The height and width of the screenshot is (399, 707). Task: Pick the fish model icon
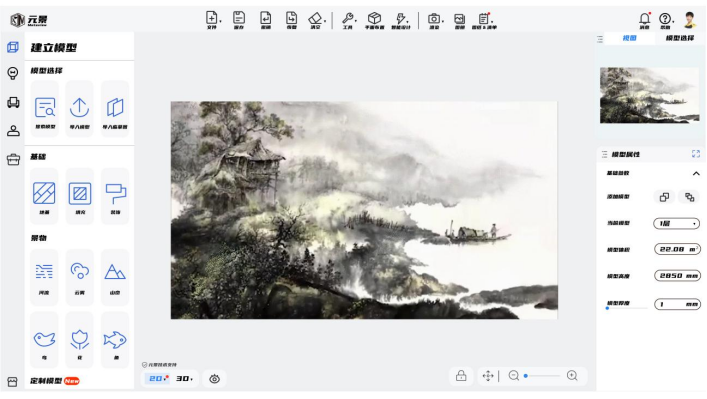point(115,340)
